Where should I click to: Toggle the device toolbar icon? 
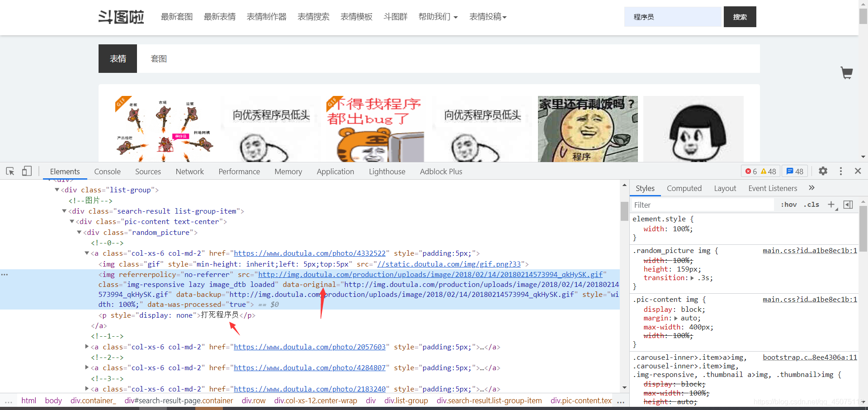coord(27,171)
